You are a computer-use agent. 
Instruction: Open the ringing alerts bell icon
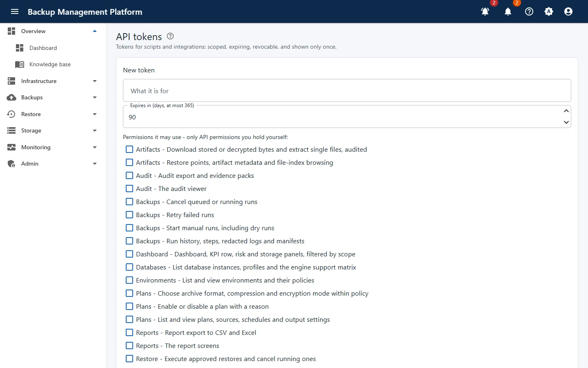[485, 11]
